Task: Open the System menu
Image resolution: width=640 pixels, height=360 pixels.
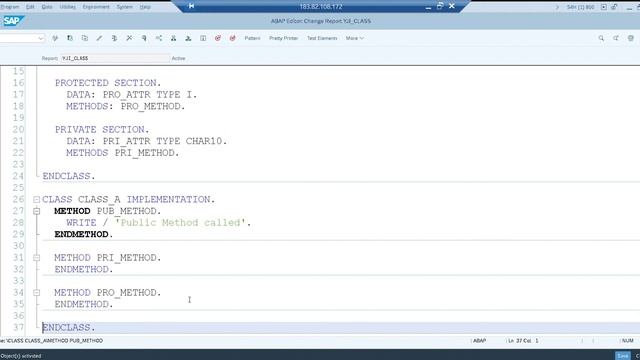Action: click(124, 7)
